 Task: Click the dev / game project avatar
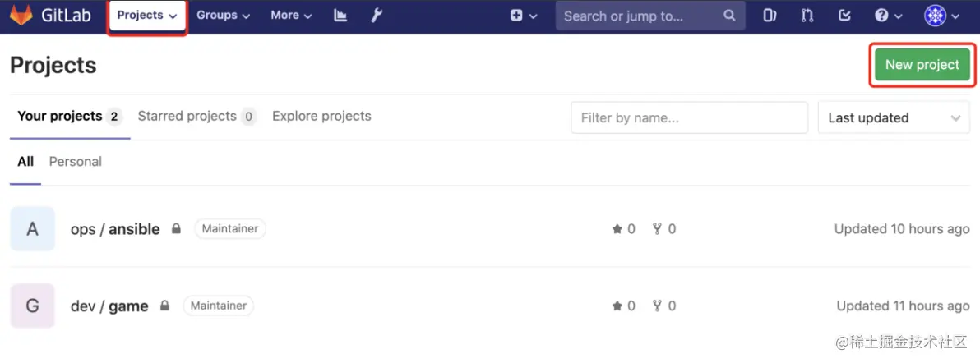point(33,306)
